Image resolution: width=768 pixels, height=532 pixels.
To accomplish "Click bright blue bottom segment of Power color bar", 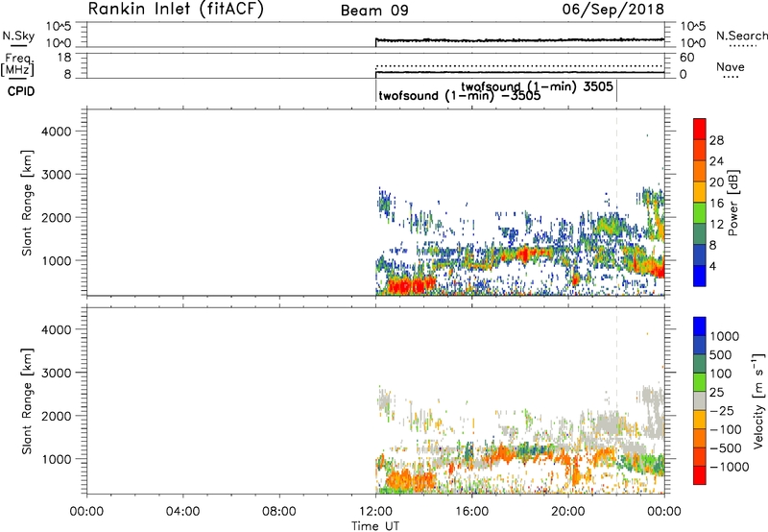I will [700, 276].
